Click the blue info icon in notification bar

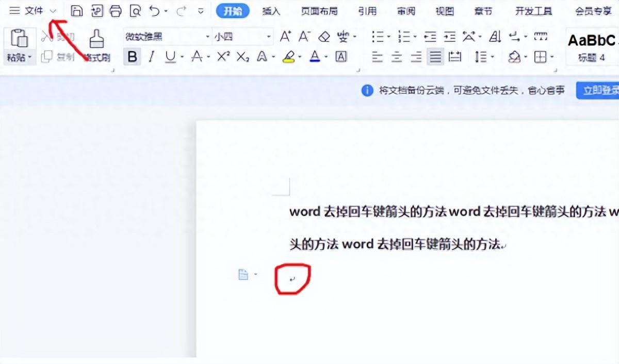click(x=367, y=91)
